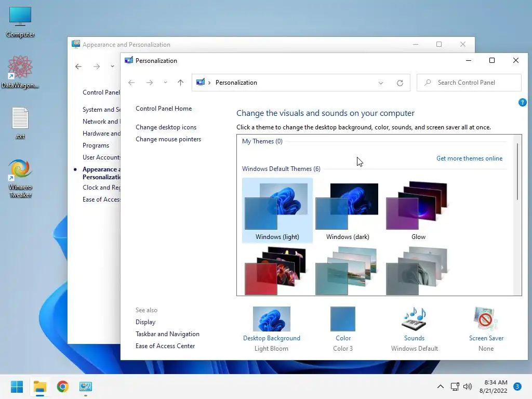
Task: Open the Computer desktop icon
Action: click(20, 22)
